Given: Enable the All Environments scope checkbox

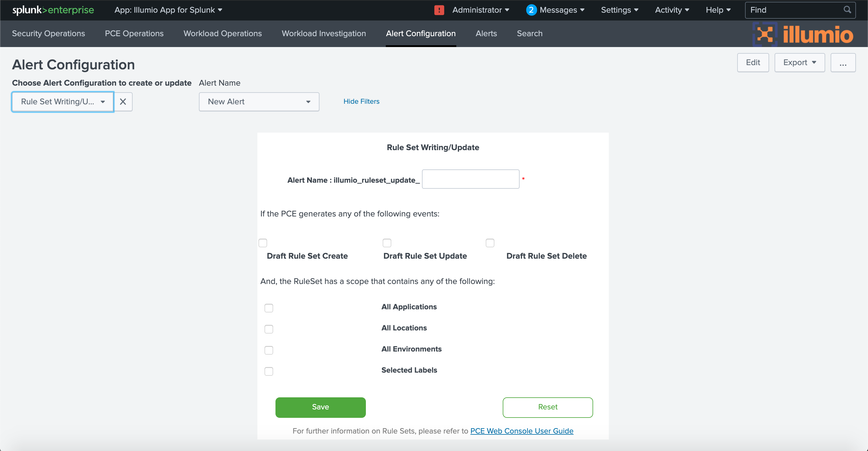Looking at the screenshot, I should coord(269,350).
